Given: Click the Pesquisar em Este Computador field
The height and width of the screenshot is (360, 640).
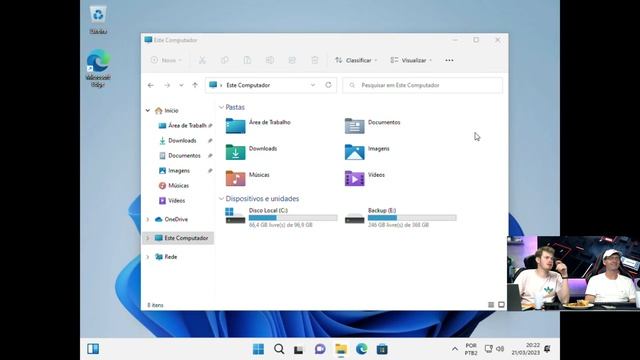Looking at the screenshot, I should [x=422, y=85].
